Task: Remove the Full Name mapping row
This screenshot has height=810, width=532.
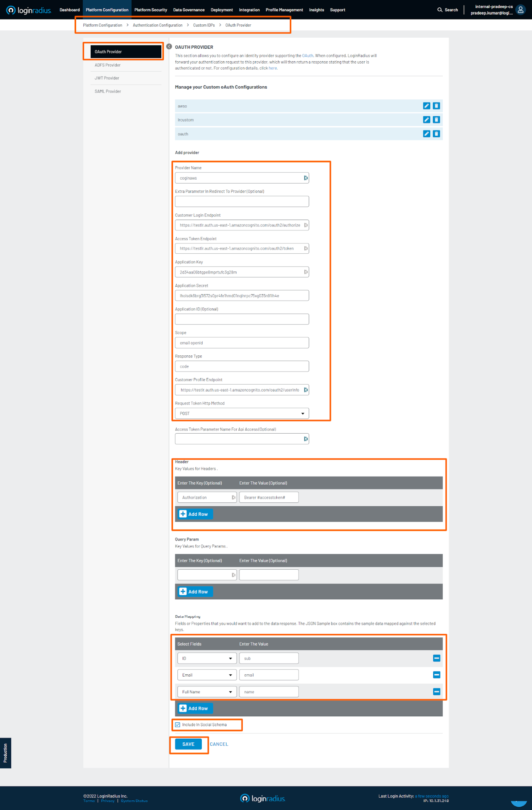Action: (436, 692)
